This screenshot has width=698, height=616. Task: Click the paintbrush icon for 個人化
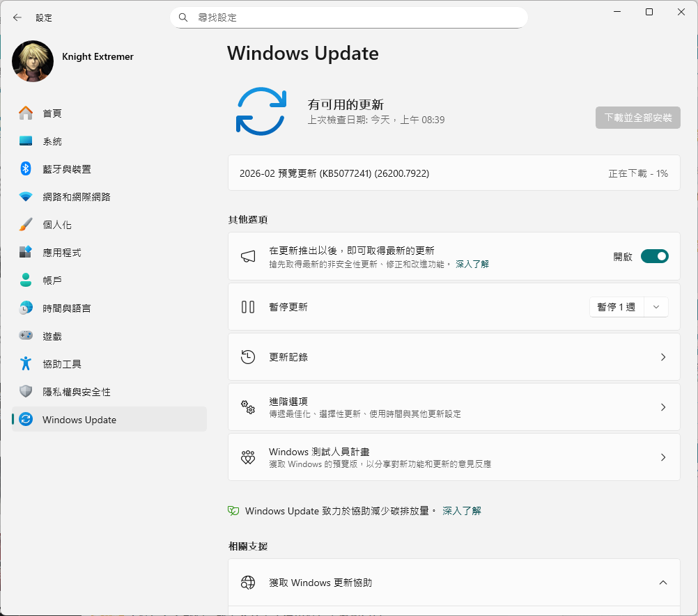[x=26, y=225]
